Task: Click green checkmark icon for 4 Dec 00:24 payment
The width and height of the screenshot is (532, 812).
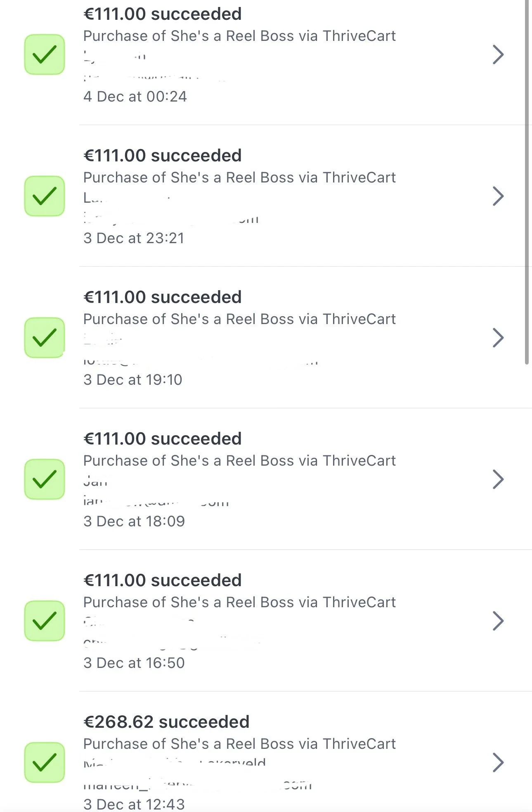Action: pos(45,54)
